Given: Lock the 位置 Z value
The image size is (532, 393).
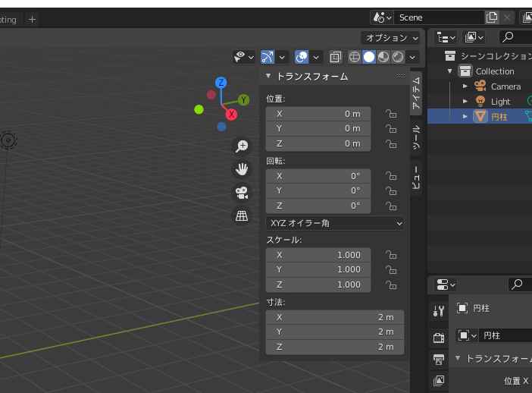Looking at the screenshot, I should [x=391, y=143].
